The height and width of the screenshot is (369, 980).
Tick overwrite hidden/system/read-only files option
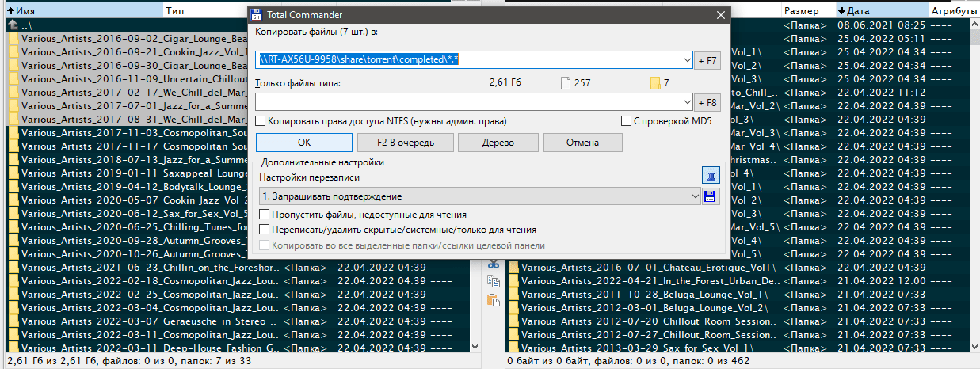point(265,230)
